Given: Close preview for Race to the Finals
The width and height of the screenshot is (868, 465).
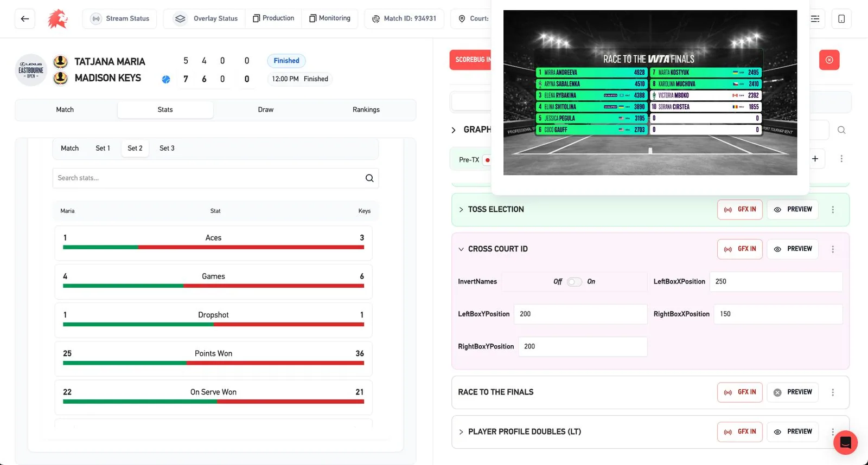Looking at the screenshot, I should tap(793, 392).
